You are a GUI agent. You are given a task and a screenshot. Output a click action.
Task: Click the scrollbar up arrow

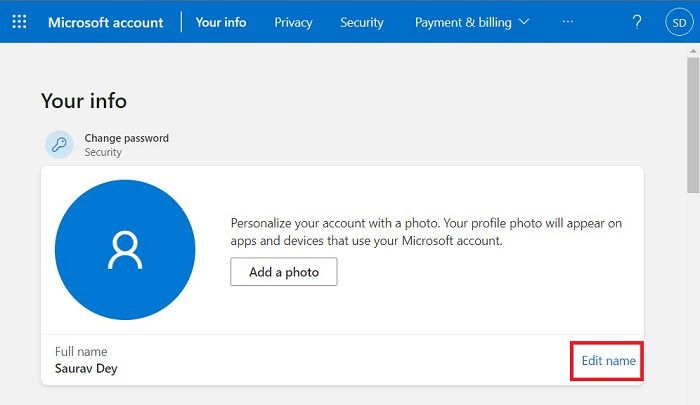(693, 51)
